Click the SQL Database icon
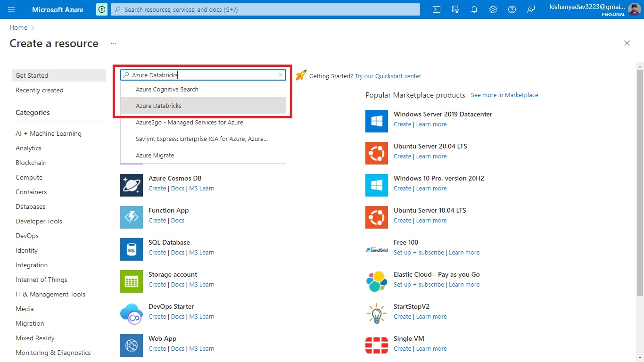The image size is (644, 362). [132, 249]
